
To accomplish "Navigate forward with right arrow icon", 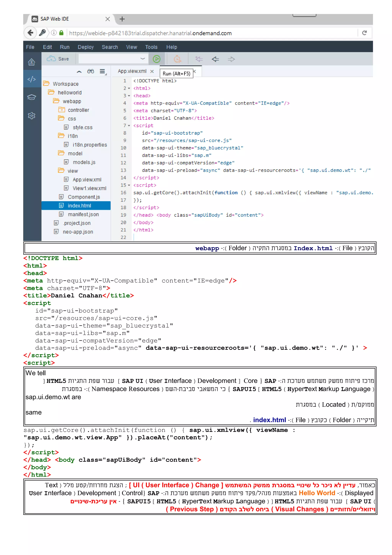I will [x=231, y=59].
